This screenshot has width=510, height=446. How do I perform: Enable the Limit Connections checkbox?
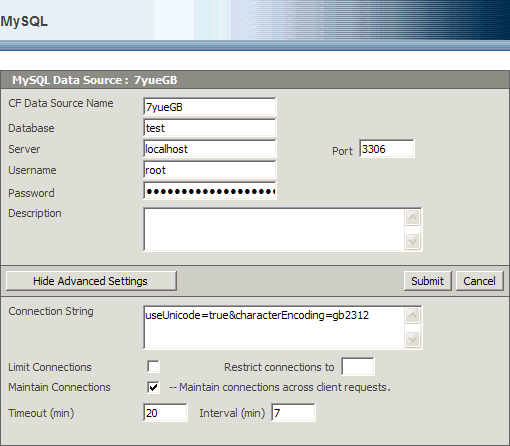pos(153,367)
